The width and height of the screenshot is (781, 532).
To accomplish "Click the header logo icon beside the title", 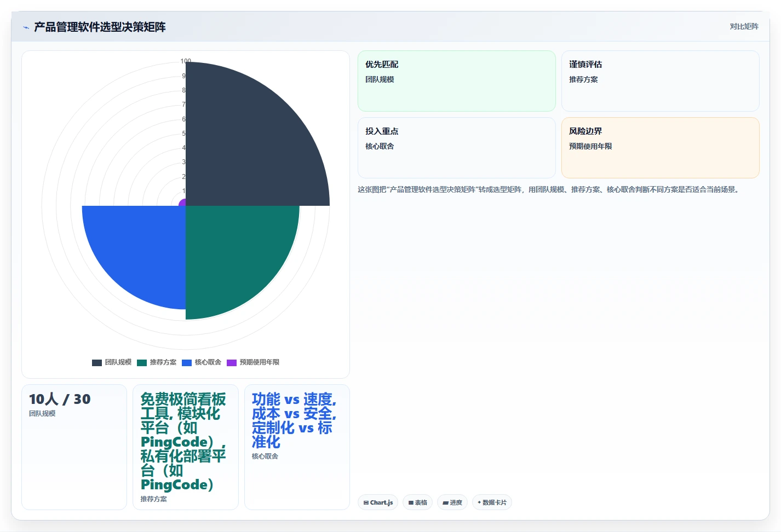I will (x=26, y=27).
